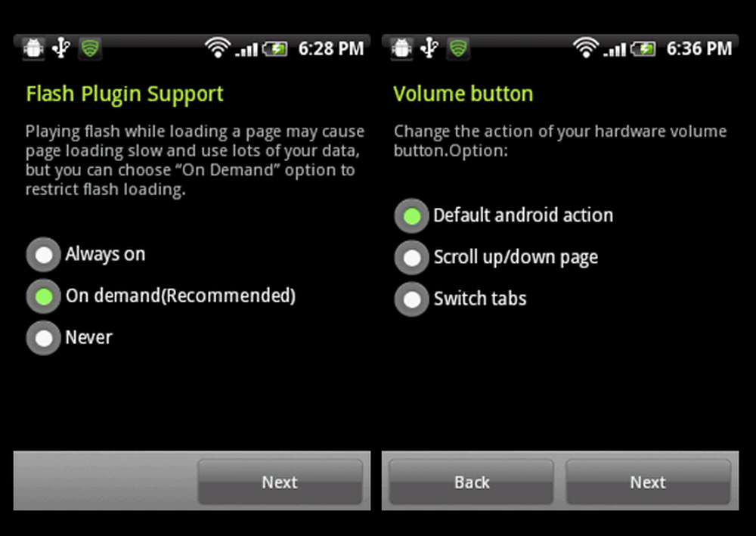
Task: Tap the 6:36 PM clock
Action: pos(699,48)
